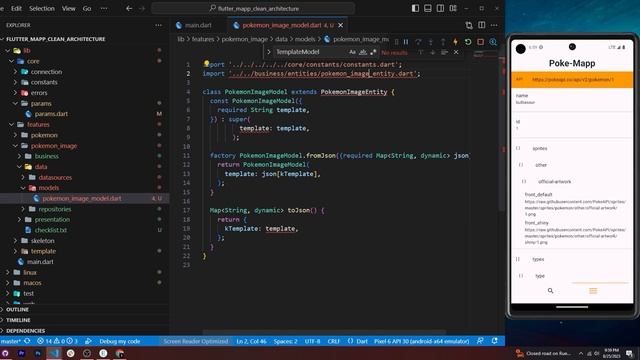Toggle the bottom panel layout icon
This screenshot has height=360, width=640.
[428, 8]
